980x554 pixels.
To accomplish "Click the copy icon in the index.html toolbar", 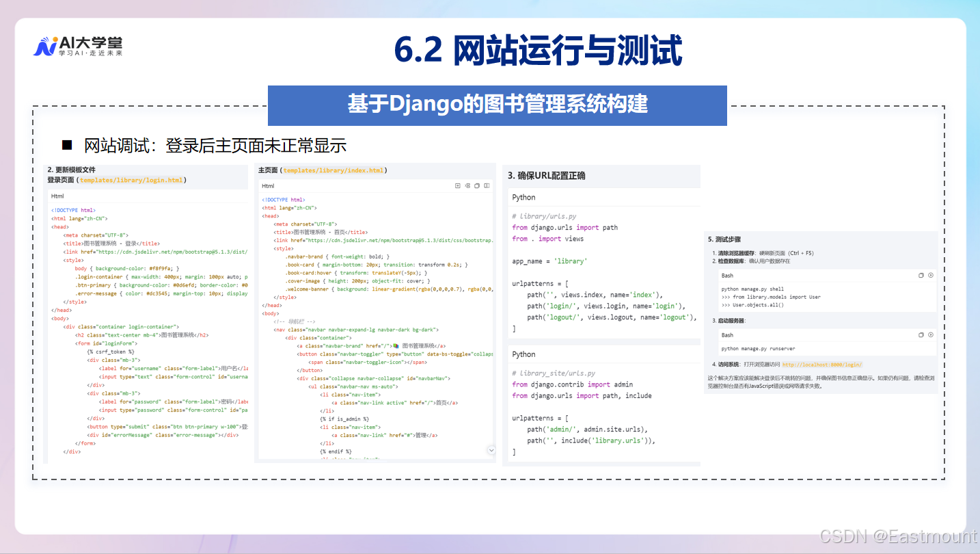I will [476, 185].
